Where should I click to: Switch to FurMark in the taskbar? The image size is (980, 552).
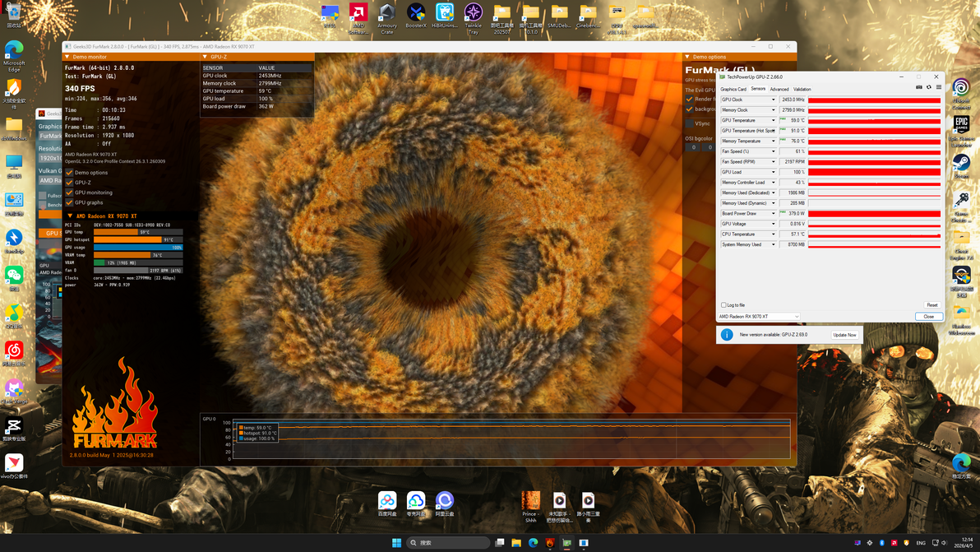point(550,543)
